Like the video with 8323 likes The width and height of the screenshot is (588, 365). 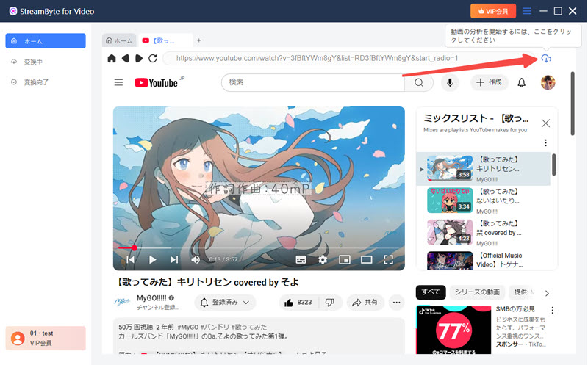(298, 303)
